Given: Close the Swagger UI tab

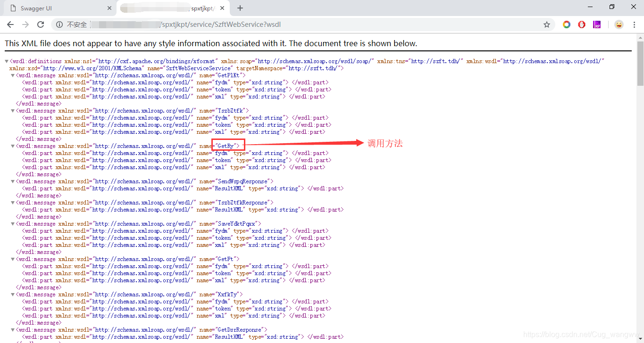Looking at the screenshot, I should tap(109, 8).
